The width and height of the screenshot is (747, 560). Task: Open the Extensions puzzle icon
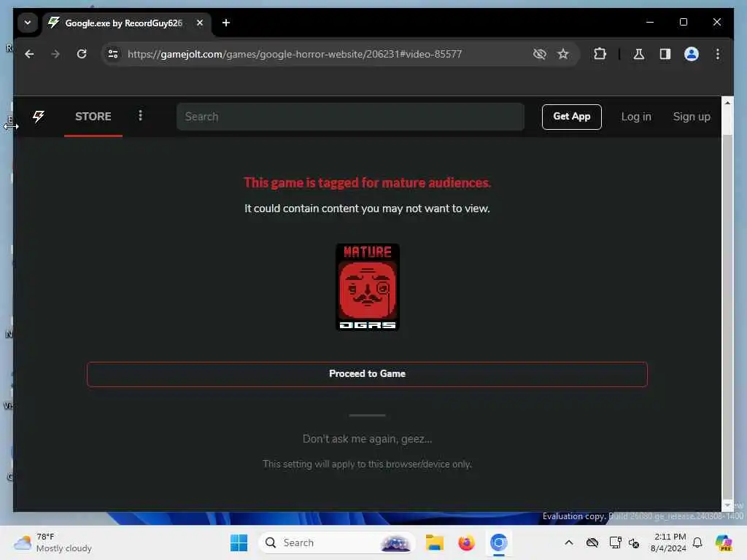[x=600, y=54]
